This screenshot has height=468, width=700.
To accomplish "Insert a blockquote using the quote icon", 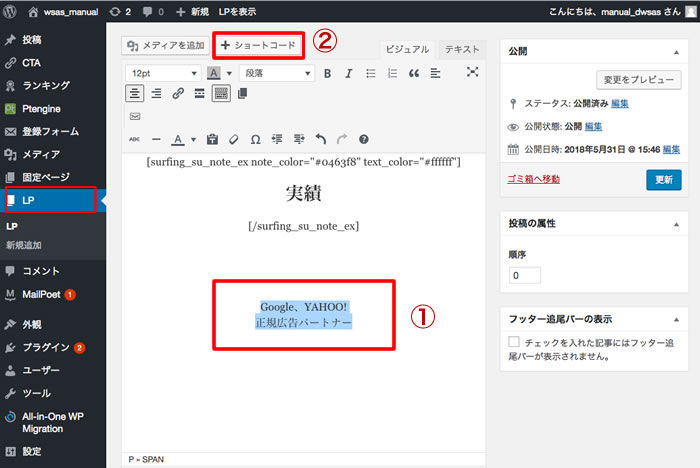I will pos(414,73).
